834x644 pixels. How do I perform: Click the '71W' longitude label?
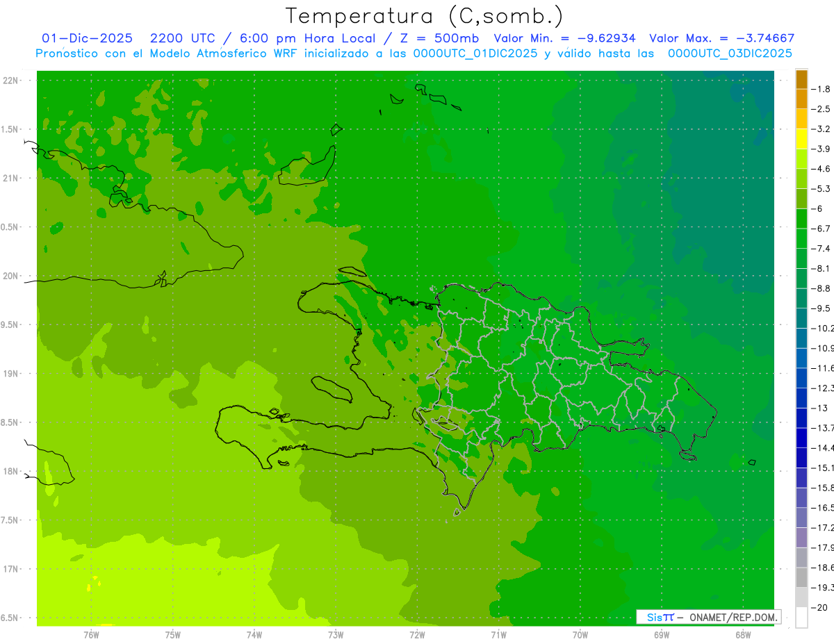(498, 635)
